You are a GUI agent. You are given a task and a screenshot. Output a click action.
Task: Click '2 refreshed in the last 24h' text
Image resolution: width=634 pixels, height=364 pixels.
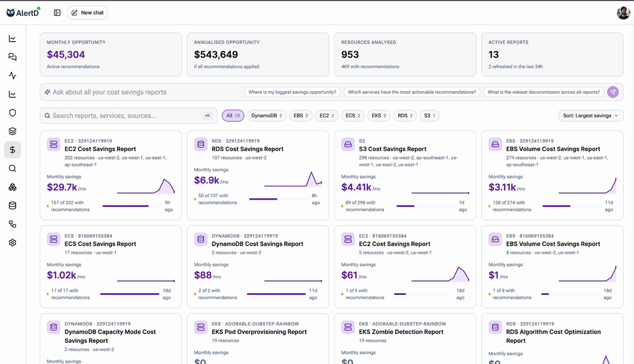(515, 67)
